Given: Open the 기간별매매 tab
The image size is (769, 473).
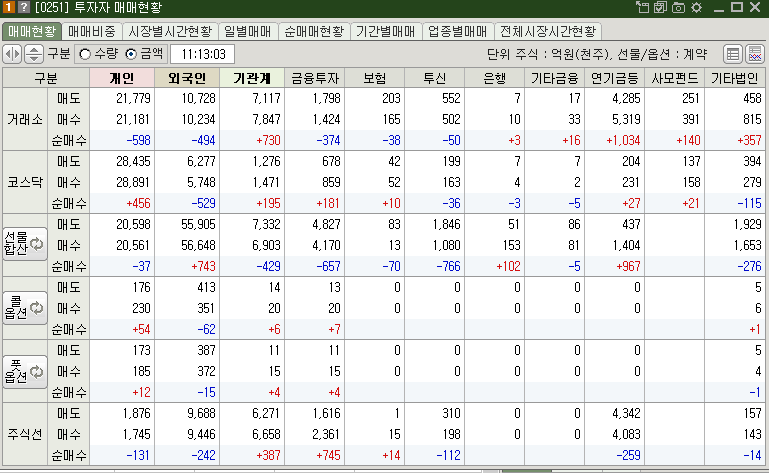Looking at the screenshot, I should 385,31.
